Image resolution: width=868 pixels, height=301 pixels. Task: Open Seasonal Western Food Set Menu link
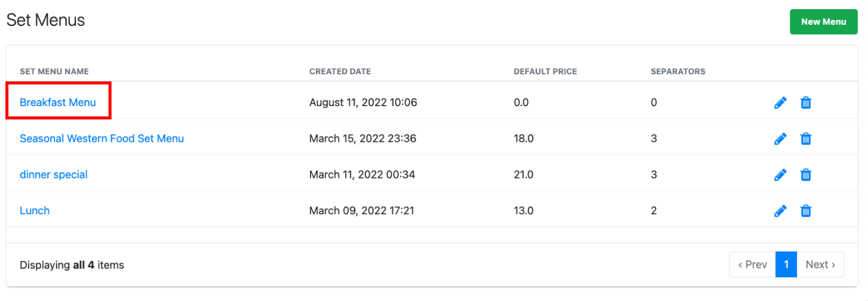click(x=102, y=139)
